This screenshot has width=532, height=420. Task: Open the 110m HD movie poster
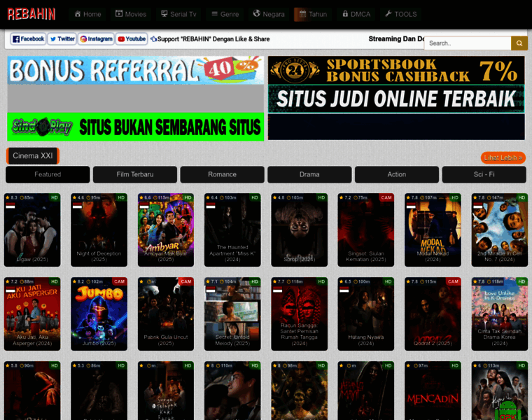click(x=232, y=391)
